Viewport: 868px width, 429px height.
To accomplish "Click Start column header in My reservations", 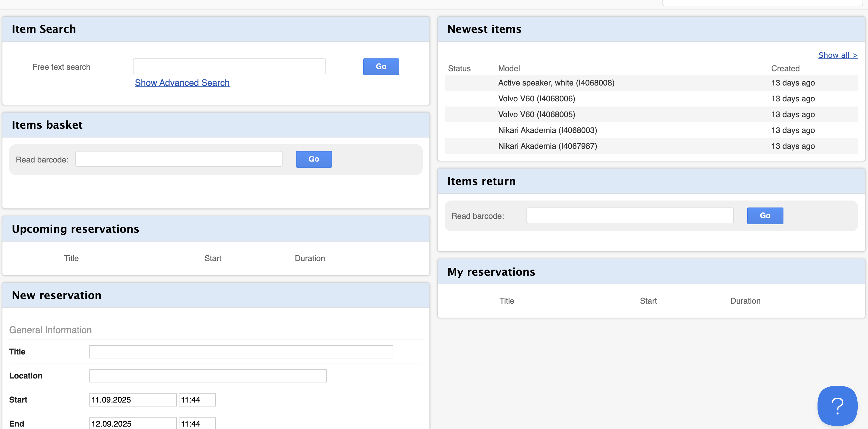I will pyautogui.click(x=648, y=301).
